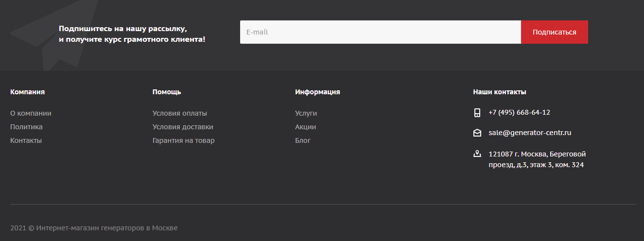The image size is (644, 241).
Task: Go to Контакты footer link
Action: [x=26, y=140]
